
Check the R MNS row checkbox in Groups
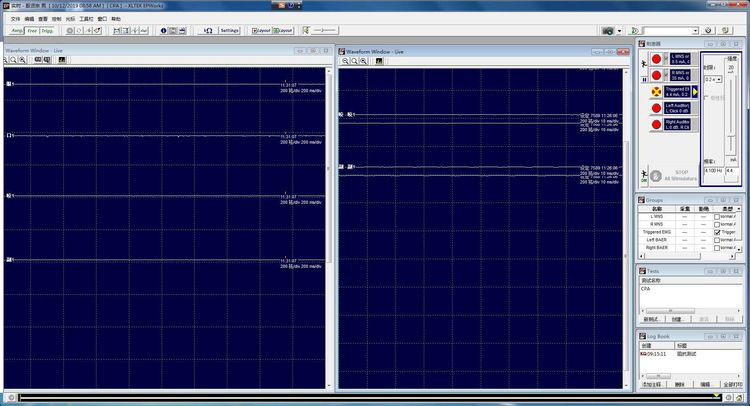(717, 224)
